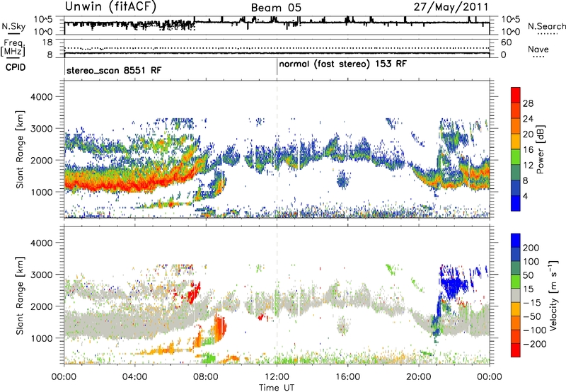The image size is (566, 392).
Task: Click the '18' frequency axis tick
Action: pos(47,42)
